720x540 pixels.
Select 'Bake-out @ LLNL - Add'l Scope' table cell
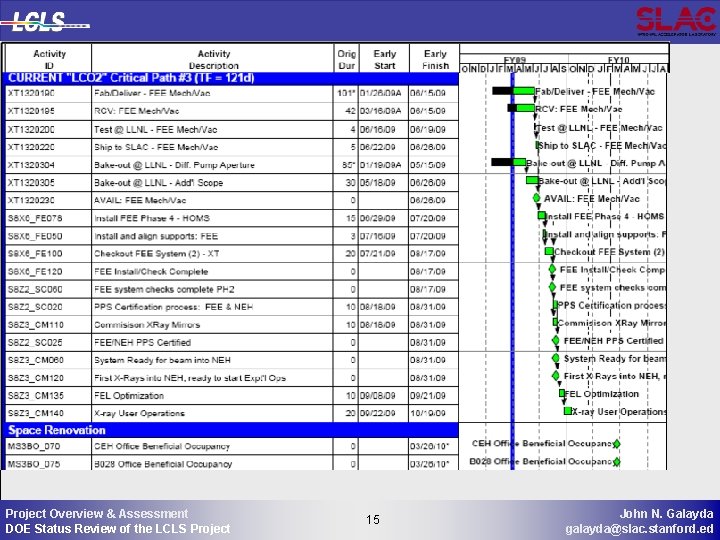(213, 183)
